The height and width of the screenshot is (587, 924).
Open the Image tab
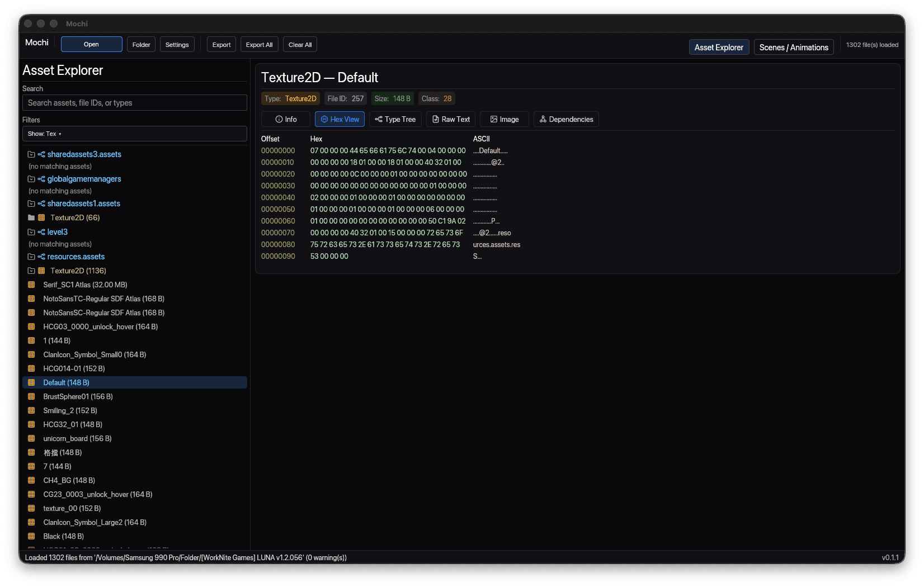click(505, 119)
